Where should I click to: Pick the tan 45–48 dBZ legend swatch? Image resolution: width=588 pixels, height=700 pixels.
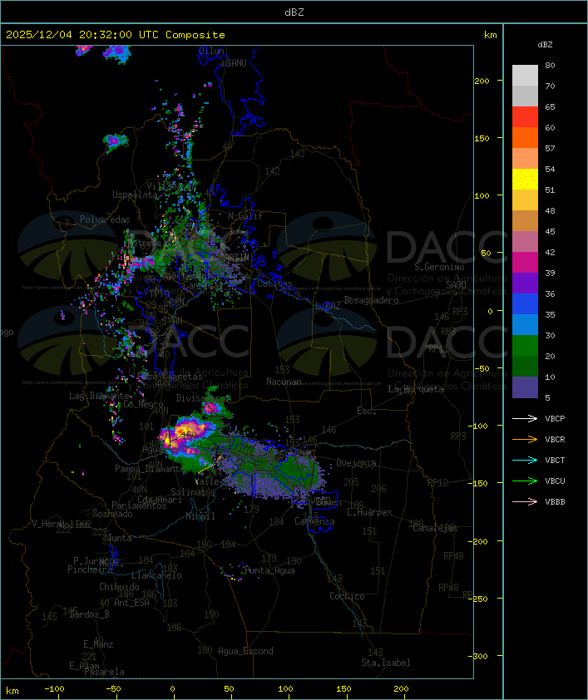point(525,221)
